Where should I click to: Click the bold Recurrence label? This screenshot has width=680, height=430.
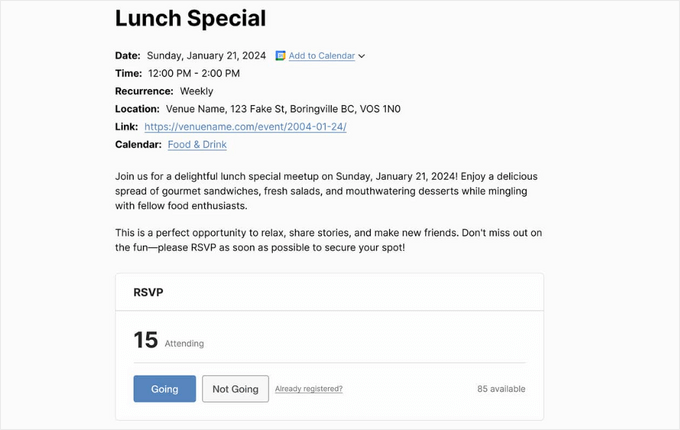pos(144,91)
